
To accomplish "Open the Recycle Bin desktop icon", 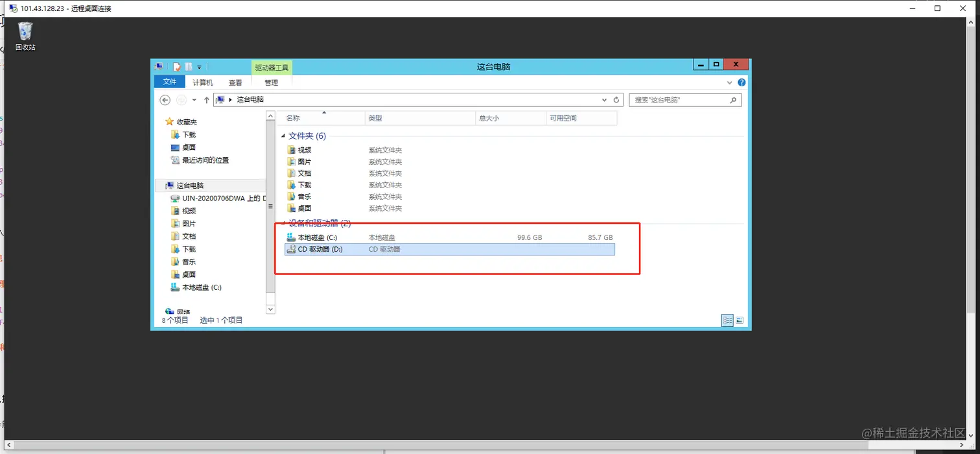I will (25, 36).
